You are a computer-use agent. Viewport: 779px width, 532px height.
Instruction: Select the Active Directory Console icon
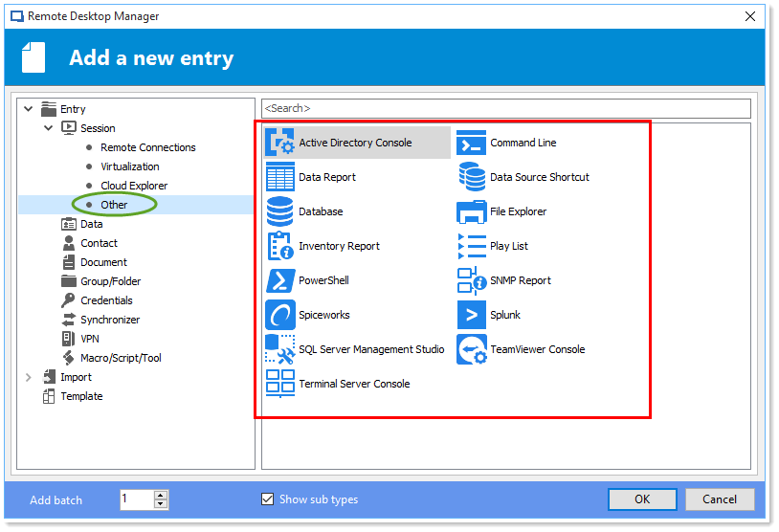[x=280, y=143]
